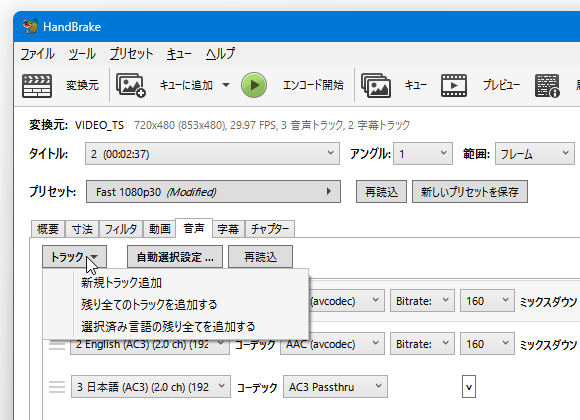Click the 720x480 source info text

[272, 125]
